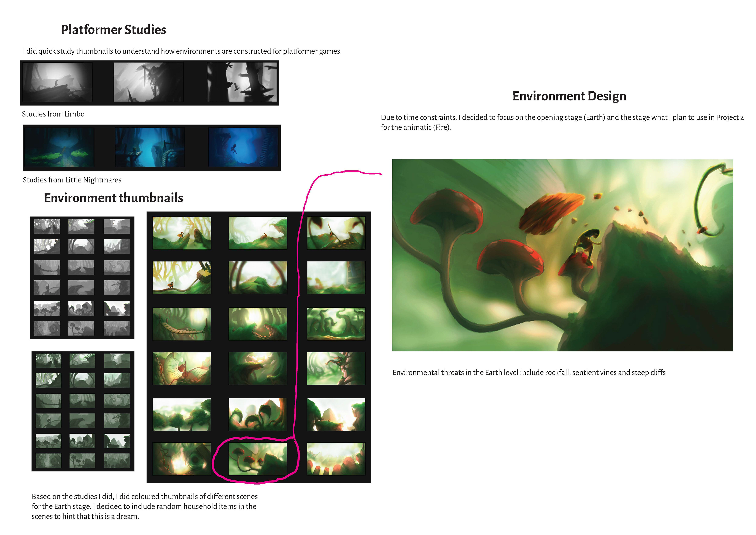Open colour thumbnail with rope bridge
Screen dimensions: 756x535
(x=182, y=324)
